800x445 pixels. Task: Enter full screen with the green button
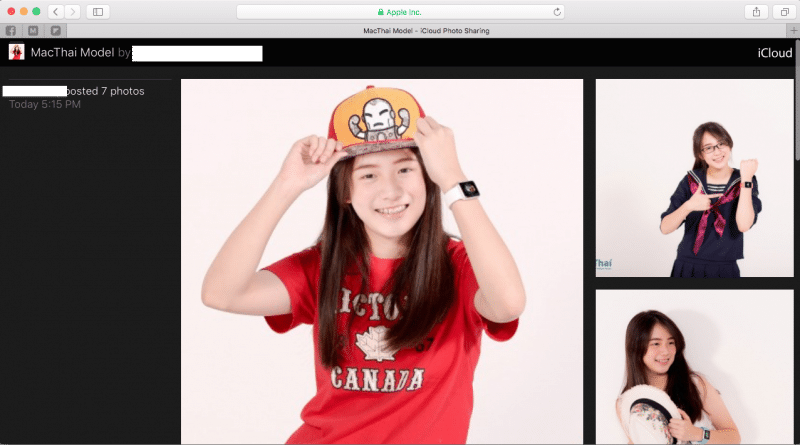[36, 11]
